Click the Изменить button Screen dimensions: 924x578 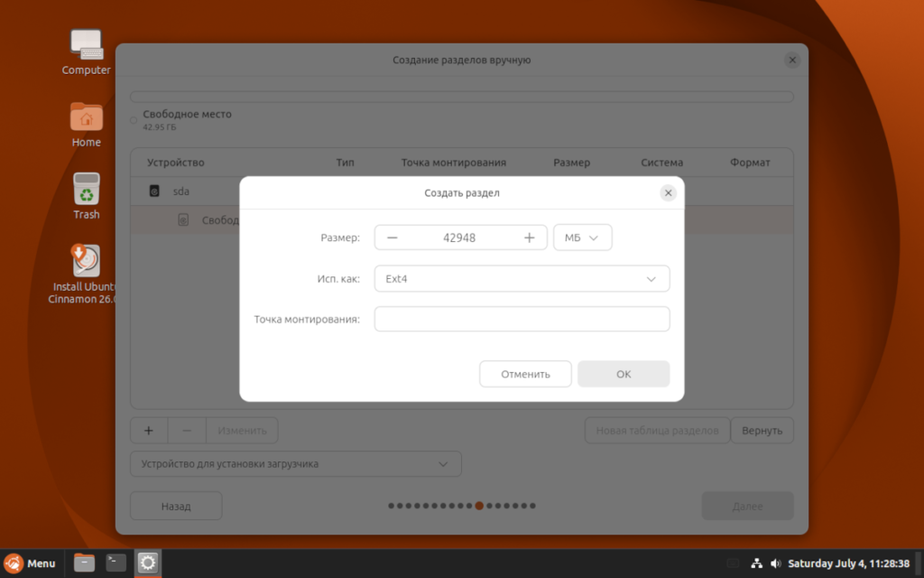(242, 431)
